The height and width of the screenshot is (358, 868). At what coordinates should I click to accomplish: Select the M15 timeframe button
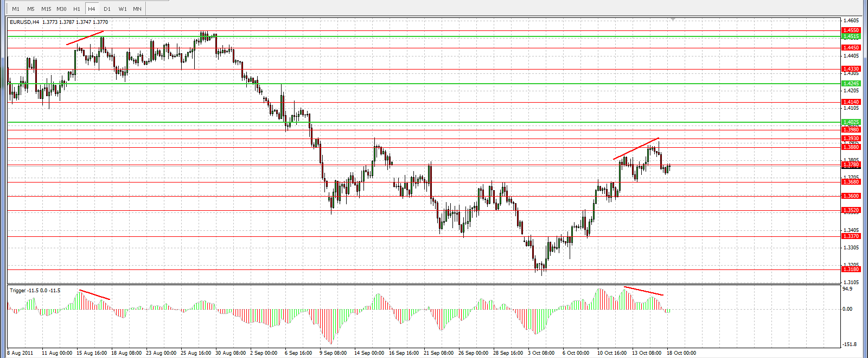point(46,9)
